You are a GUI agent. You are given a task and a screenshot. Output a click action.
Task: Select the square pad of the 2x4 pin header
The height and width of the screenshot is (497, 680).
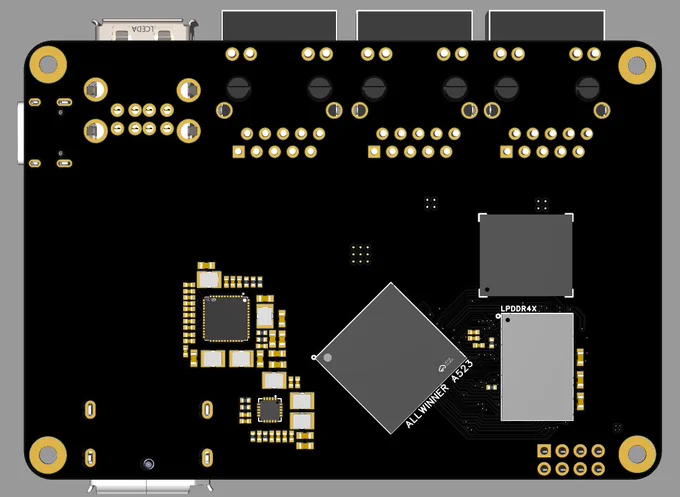[x=544, y=451]
